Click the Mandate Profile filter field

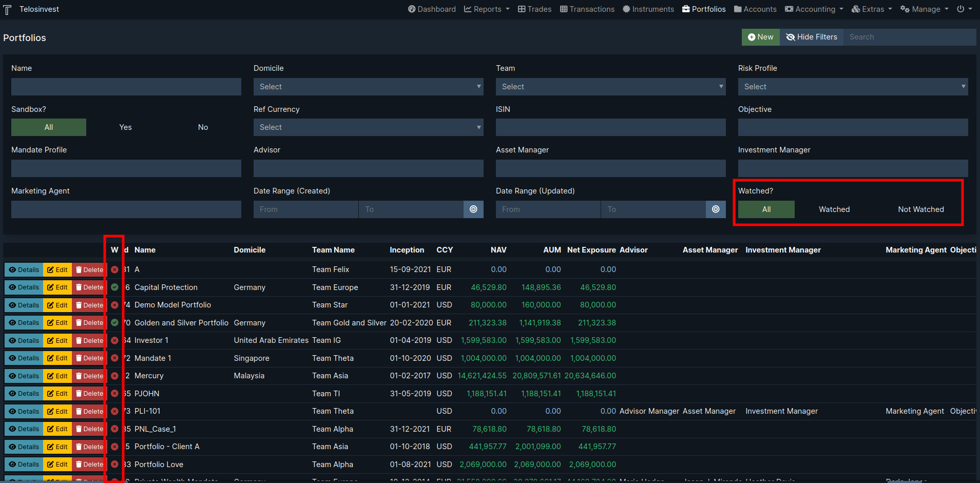pos(126,168)
